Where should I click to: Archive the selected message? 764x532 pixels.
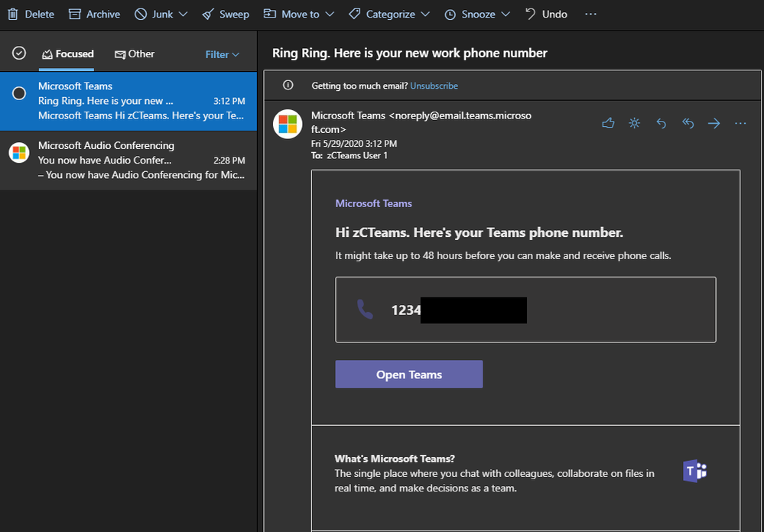tap(94, 14)
